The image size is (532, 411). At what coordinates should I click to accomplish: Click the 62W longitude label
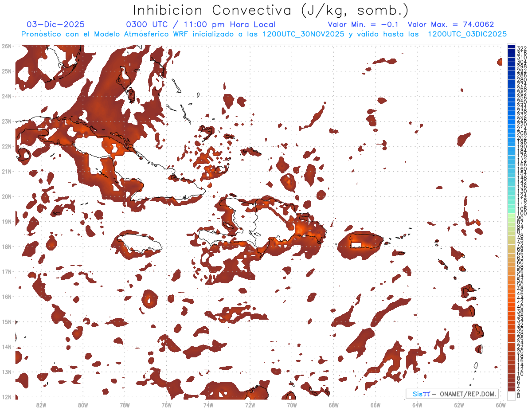[459, 405]
